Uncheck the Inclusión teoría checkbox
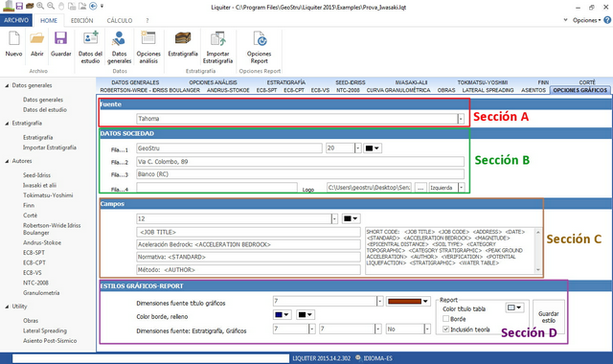Screen dimensions: 613x364 coord(445,330)
